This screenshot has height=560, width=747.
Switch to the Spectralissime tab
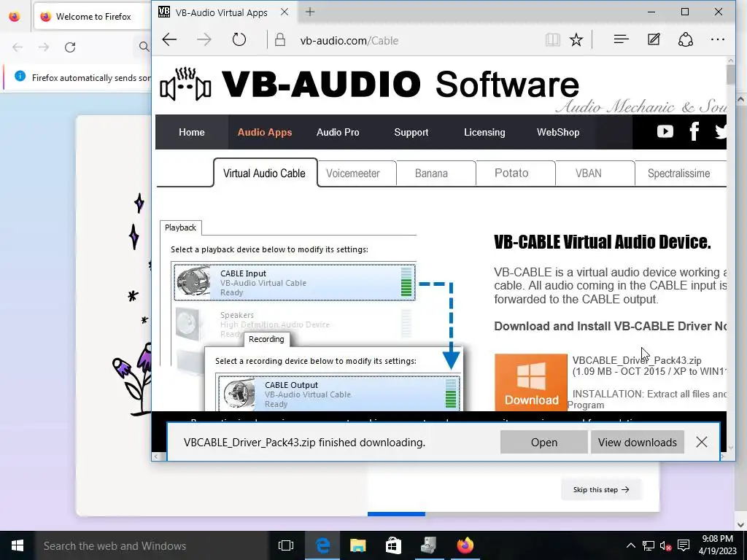pyautogui.click(x=678, y=174)
